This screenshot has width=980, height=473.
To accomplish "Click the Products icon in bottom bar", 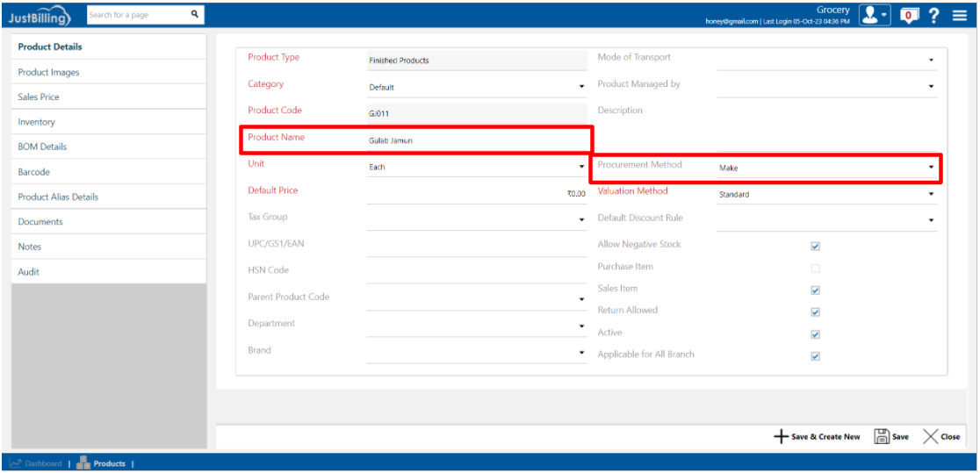I will tap(85, 463).
